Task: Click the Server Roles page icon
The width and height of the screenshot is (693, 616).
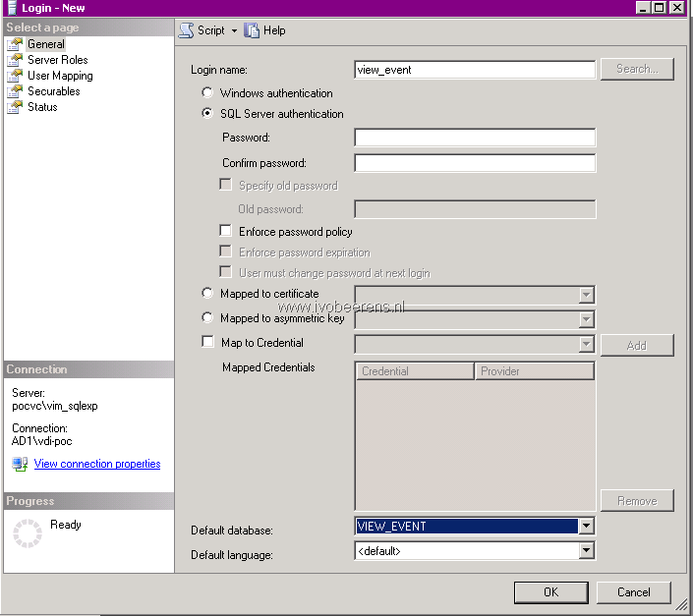Action: (x=15, y=60)
